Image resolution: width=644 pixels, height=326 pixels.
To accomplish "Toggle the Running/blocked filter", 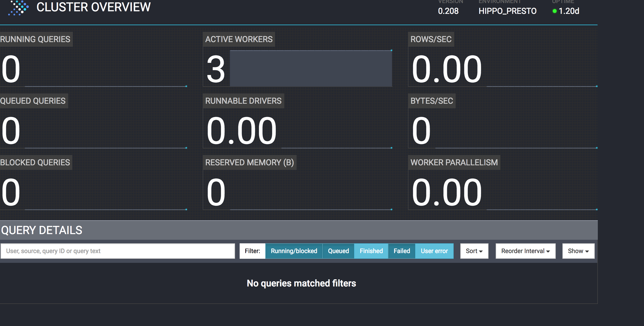I will pos(294,251).
